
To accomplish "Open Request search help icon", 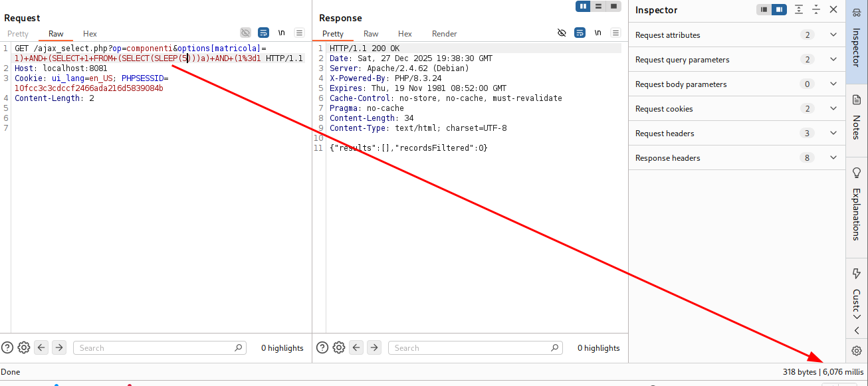I will click(x=7, y=347).
